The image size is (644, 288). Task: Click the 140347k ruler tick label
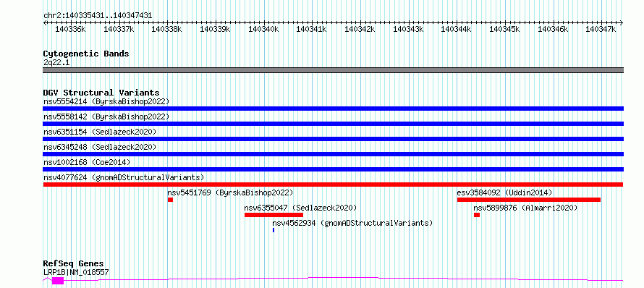(x=601, y=29)
